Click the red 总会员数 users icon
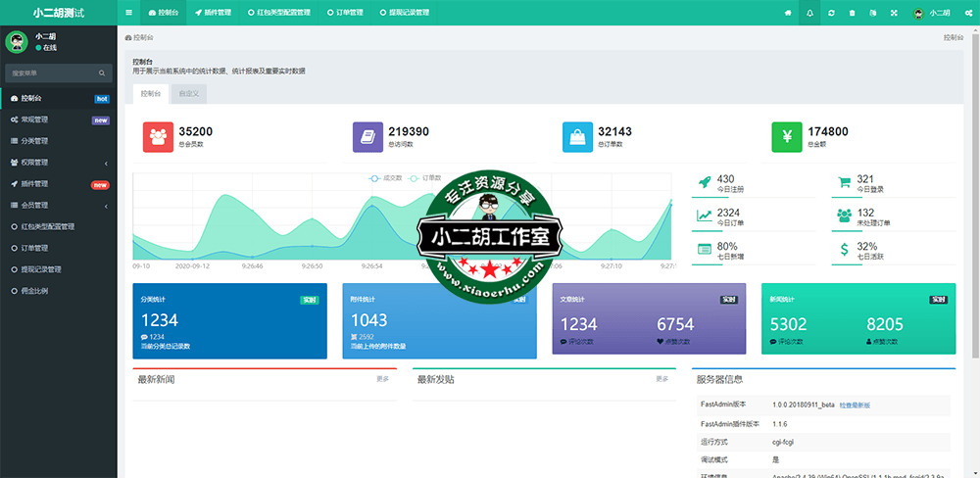The width and height of the screenshot is (980, 478). 159,137
